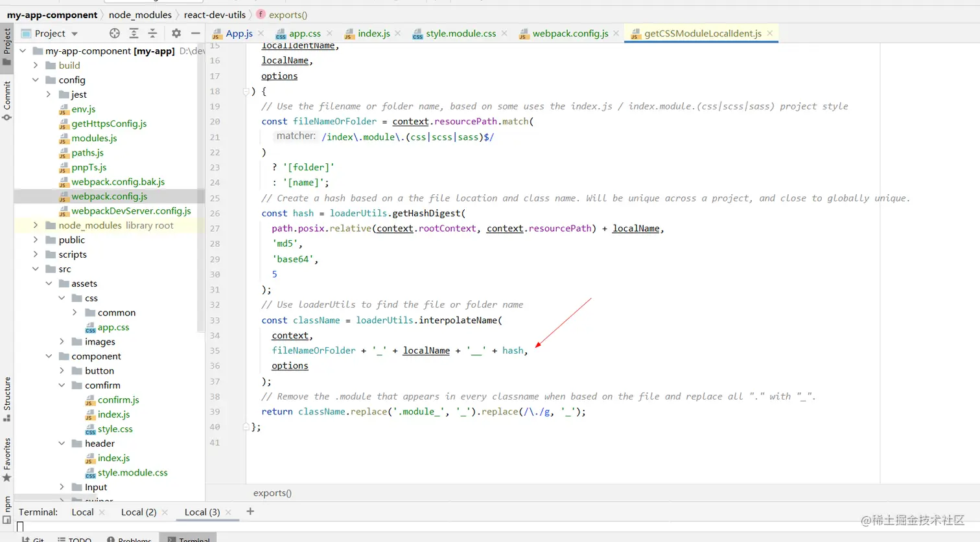980x542 pixels.
Task: Click the locate opened file crosshair icon
Action: pyautogui.click(x=115, y=33)
